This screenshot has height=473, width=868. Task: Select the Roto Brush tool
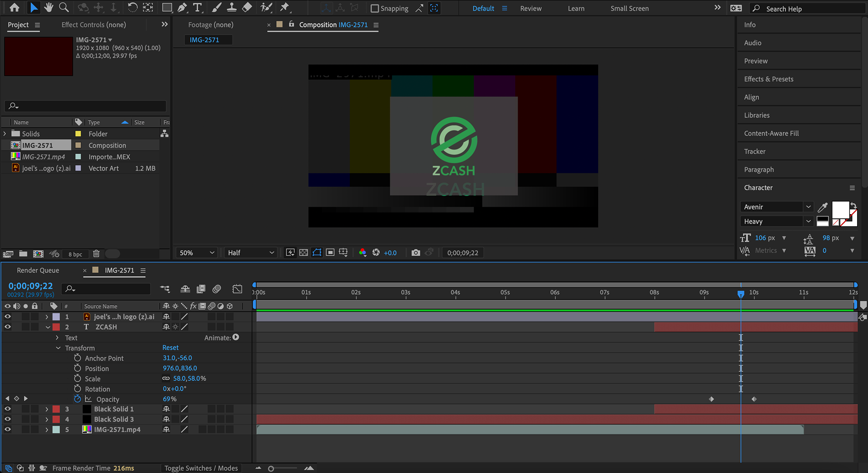pyautogui.click(x=266, y=8)
